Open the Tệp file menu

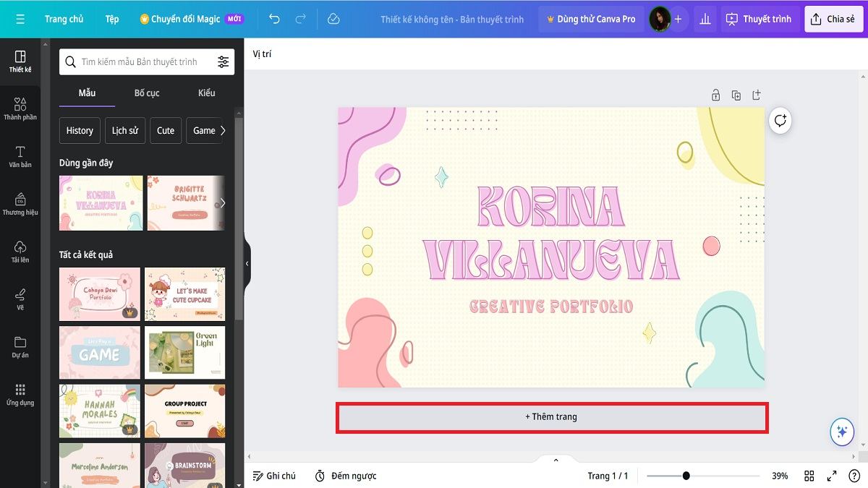(x=111, y=19)
